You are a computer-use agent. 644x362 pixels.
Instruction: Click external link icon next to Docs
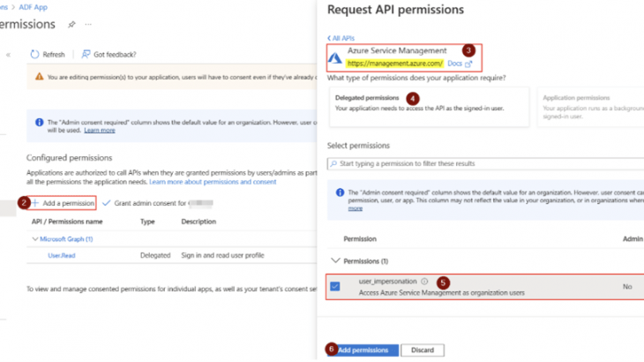[468, 64]
